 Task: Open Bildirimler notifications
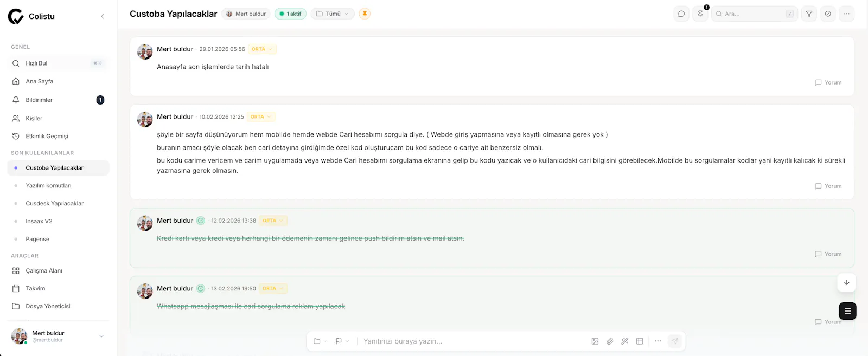pyautogui.click(x=59, y=100)
